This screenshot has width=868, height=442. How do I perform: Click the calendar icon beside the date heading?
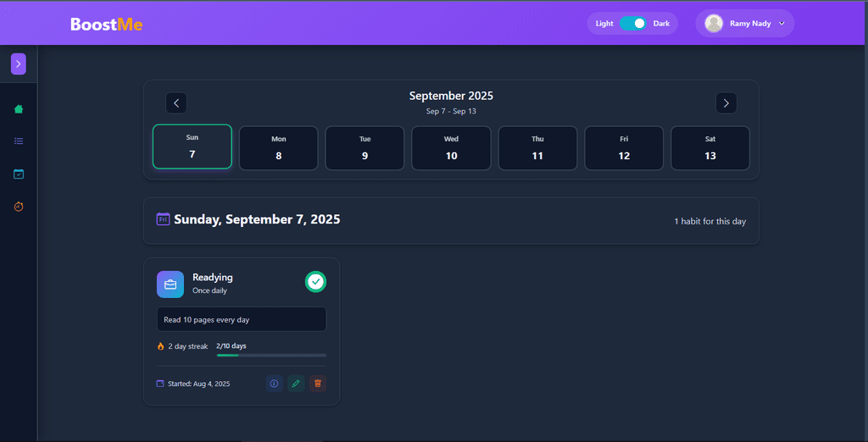[x=163, y=219]
